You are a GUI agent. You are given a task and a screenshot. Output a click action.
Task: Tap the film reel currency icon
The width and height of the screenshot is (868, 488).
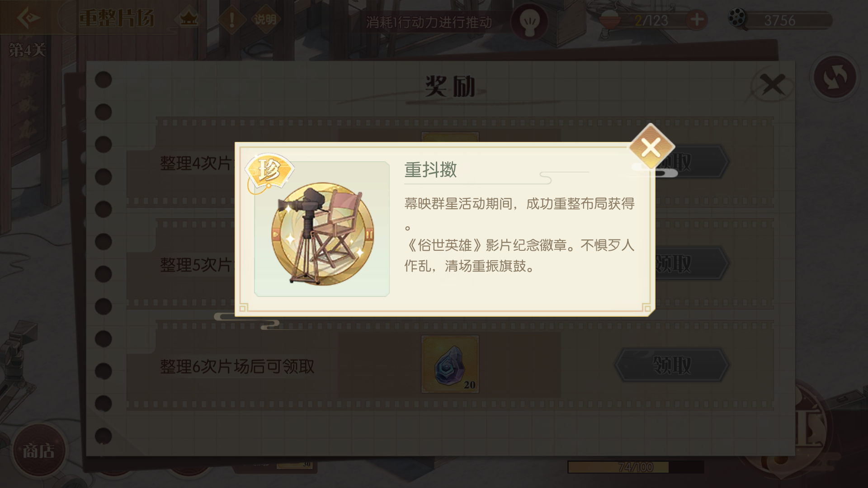pyautogui.click(x=738, y=19)
